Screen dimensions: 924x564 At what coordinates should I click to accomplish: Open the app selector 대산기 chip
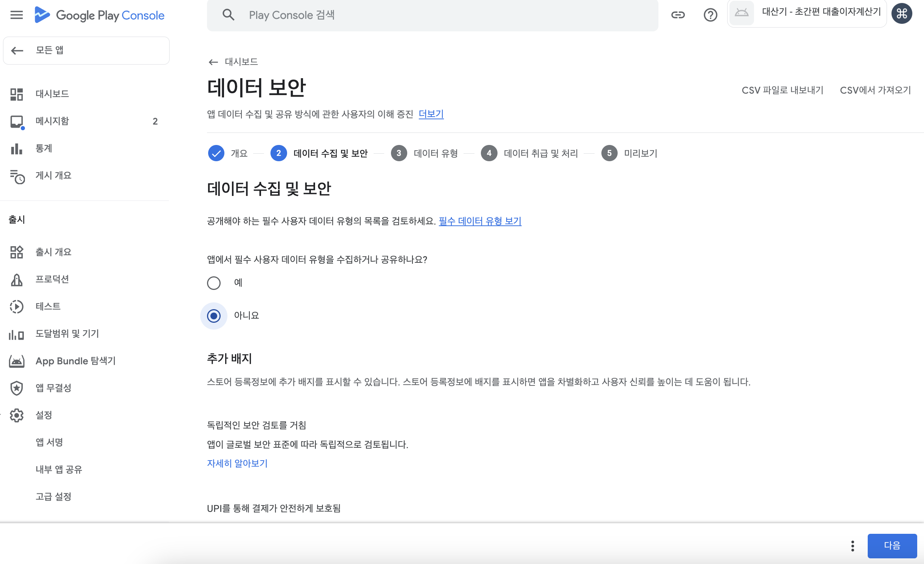[807, 14]
